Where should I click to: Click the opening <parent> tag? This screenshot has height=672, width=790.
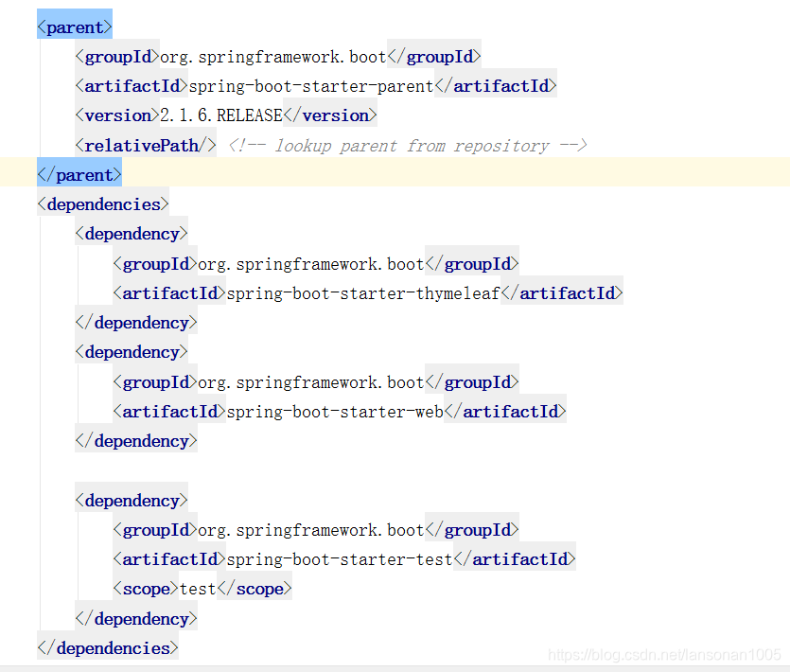click(x=75, y=27)
